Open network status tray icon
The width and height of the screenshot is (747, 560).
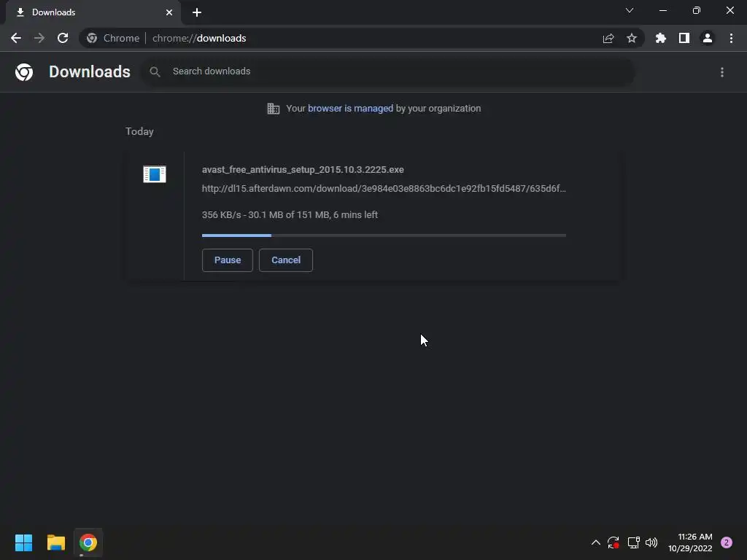tap(633, 542)
